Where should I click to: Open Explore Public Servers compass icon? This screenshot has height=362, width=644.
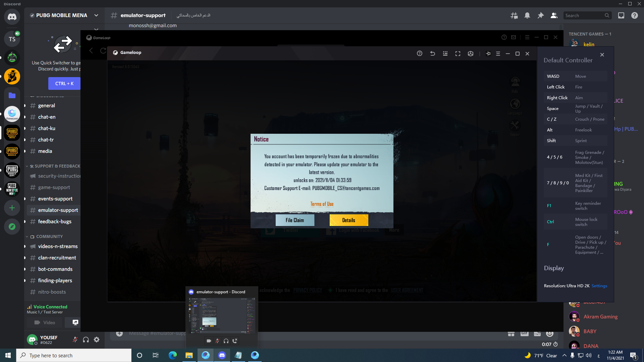[x=12, y=227]
